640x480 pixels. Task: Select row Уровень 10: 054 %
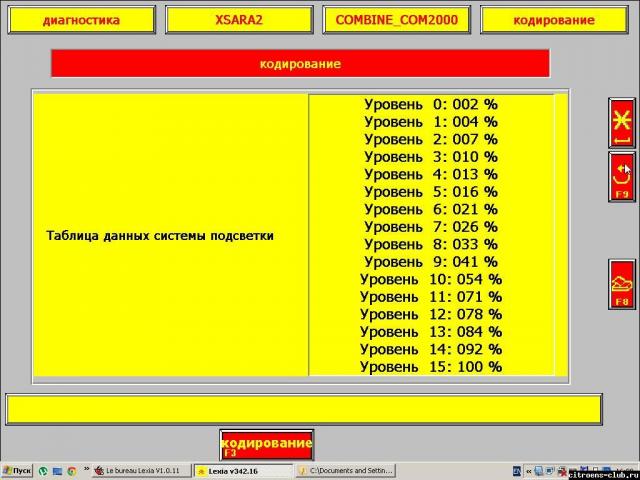click(431, 280)
